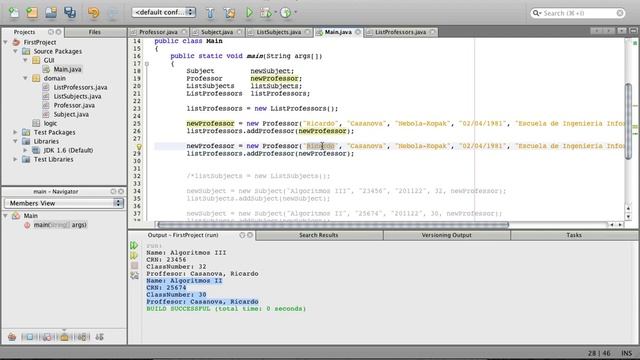The width and height of the screenshot is (640, 360).
Task: Select the main(String[] args) method in Navigator
Action: pos(60,224)
